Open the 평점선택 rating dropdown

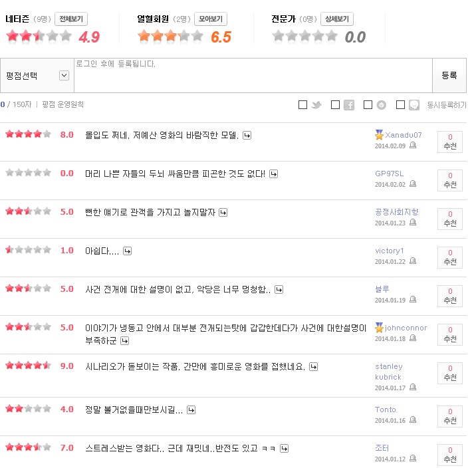click(x=64, y=76)
